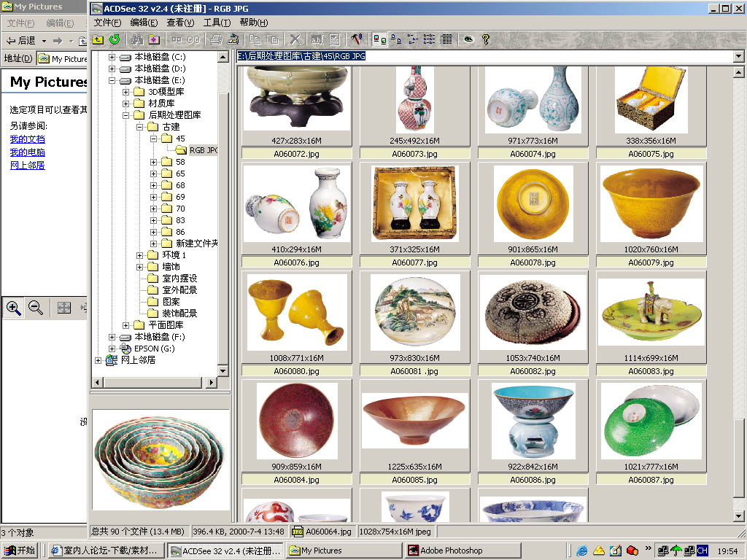Switch to list view mode
Viewport: 747px width, 560px height.
pyautogui.click(x=429, y=39)
